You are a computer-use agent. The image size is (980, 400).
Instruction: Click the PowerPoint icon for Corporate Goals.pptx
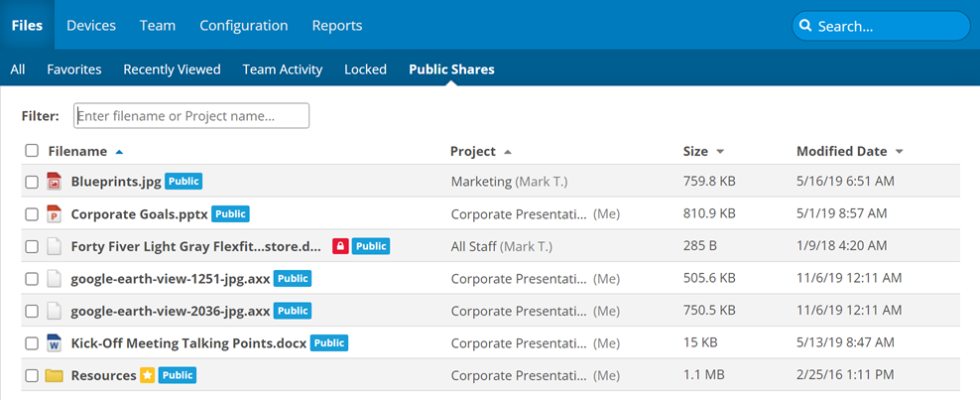[x=54, y=213]
